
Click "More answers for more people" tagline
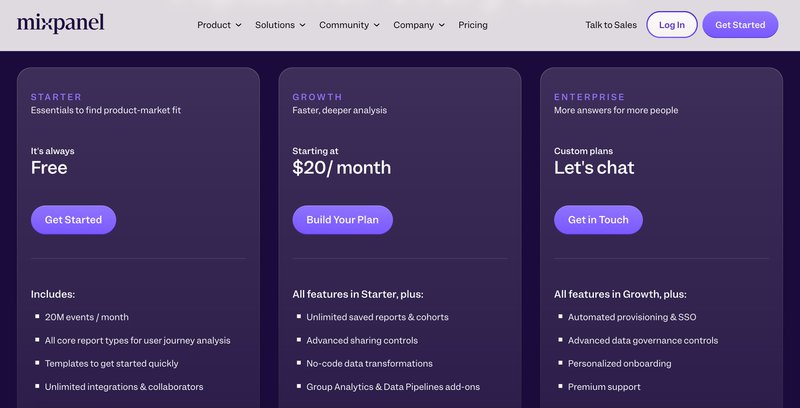(x=616, y=110)
